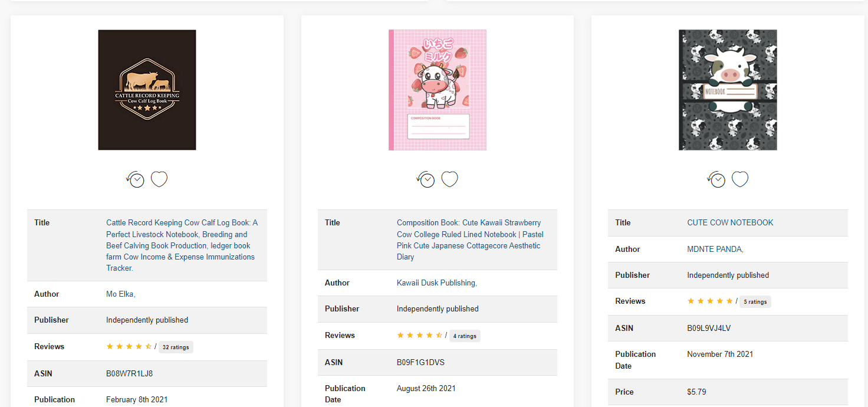Viewport: 868px width, 407px height.
Task: Click the five-star rating for CUTE COW NOTEBOOK
Action: [710, 301]
